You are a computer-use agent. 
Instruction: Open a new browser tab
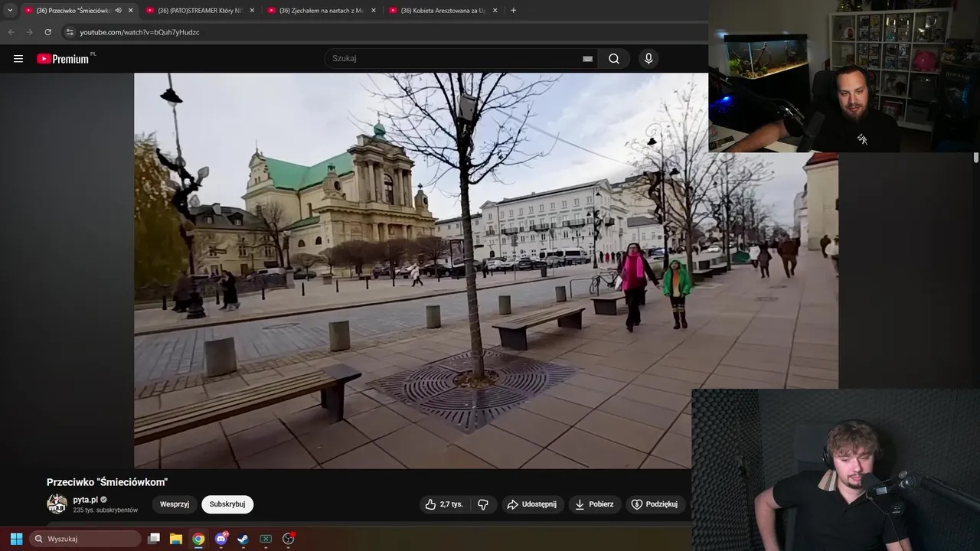click(513, 11)
